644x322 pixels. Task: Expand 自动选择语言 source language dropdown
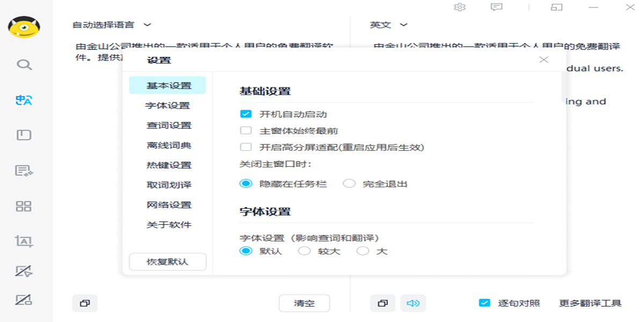tap(113, 25)
